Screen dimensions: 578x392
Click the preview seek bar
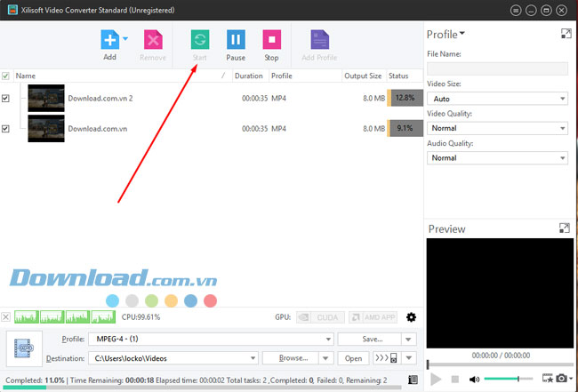pos(501,364)
